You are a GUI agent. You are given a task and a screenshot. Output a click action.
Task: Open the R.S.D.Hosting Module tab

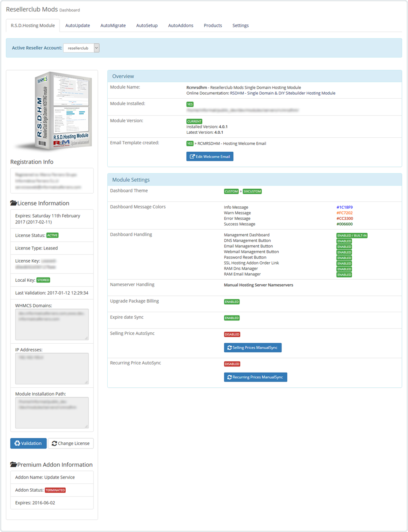(33, 25)
